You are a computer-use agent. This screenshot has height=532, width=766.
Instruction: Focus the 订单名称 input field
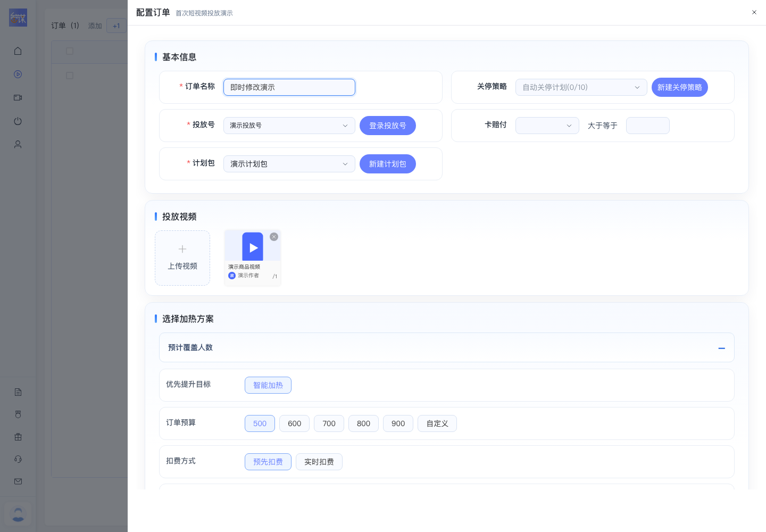(289, 87)
